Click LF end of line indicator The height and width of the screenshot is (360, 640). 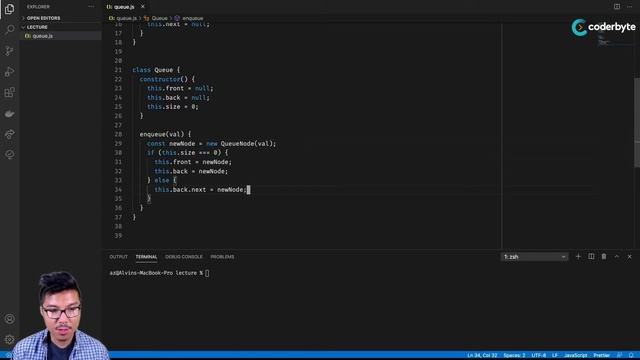pyautogui.click(x=555, y=356)
